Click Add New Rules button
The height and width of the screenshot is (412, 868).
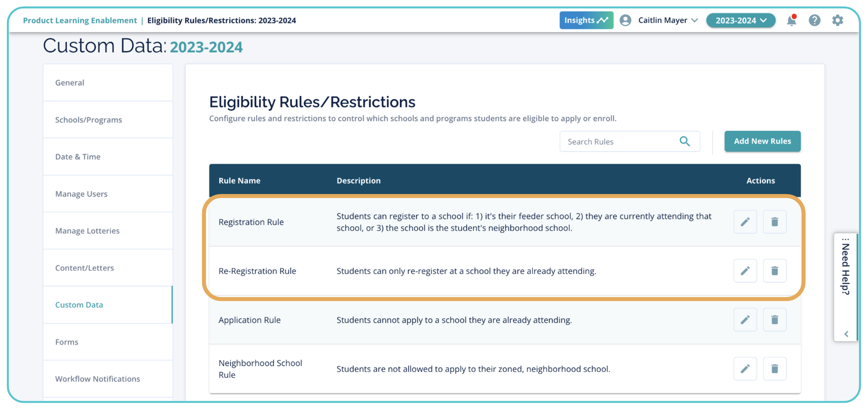(x=762, y=141)
